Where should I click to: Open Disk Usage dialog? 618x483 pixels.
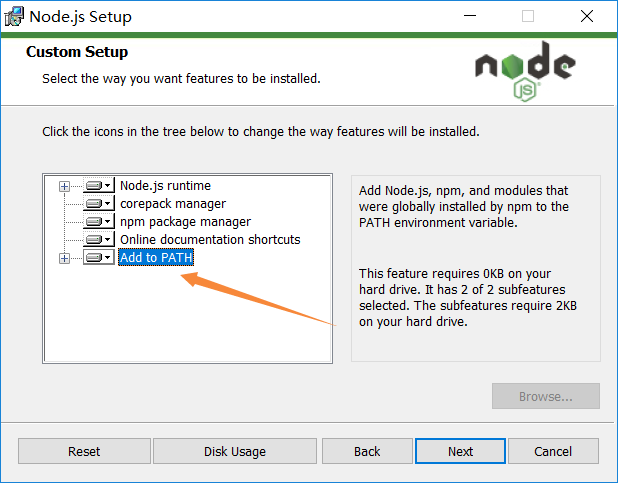tap(235, 451)
